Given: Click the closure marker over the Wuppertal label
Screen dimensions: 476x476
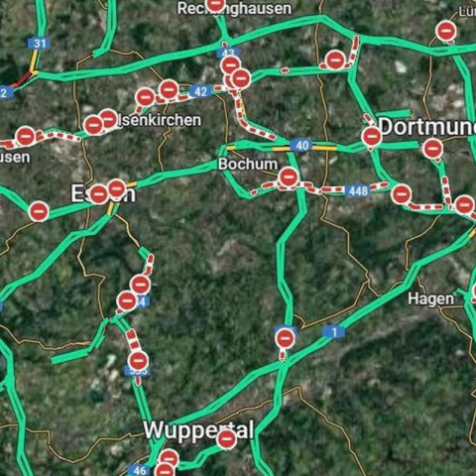Looking at the screenshot, I should tap(227, 439).
